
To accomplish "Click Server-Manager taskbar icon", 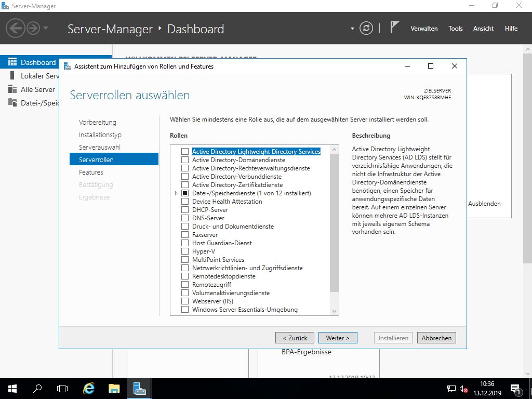I will click(139, 389).
